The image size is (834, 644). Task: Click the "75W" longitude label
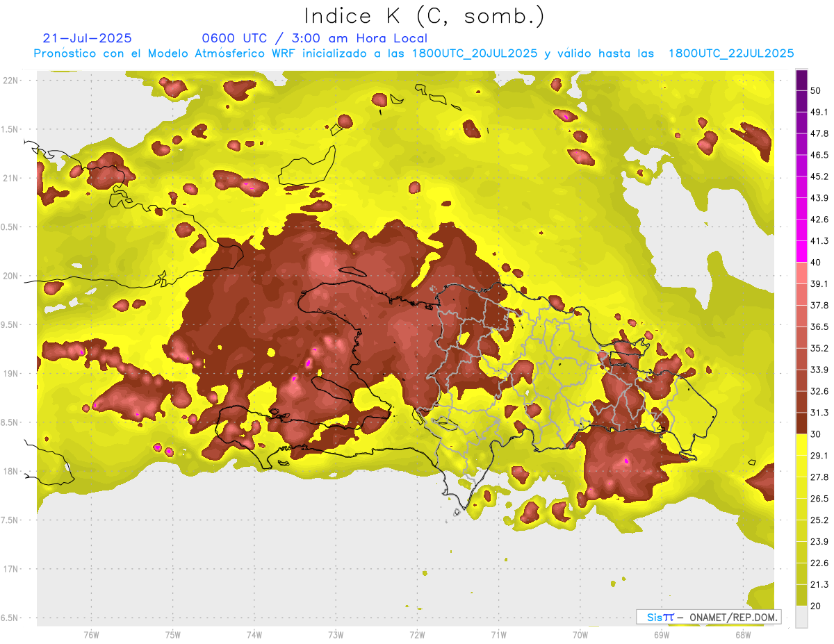pyautogui.click(x=173, y=635)
